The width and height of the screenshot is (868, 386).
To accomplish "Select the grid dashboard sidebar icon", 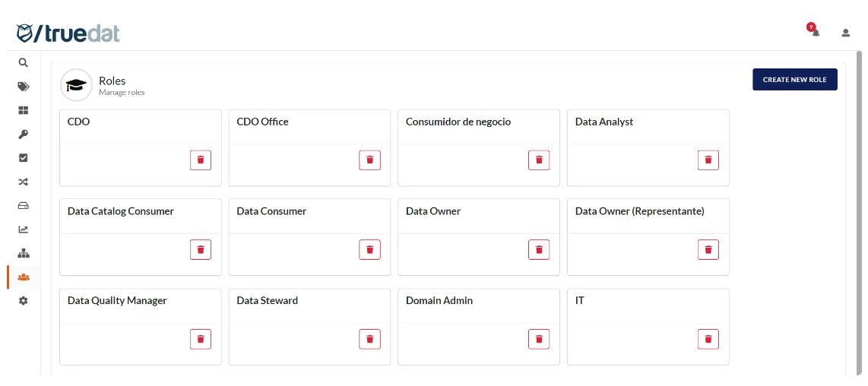I will point(24,110).
